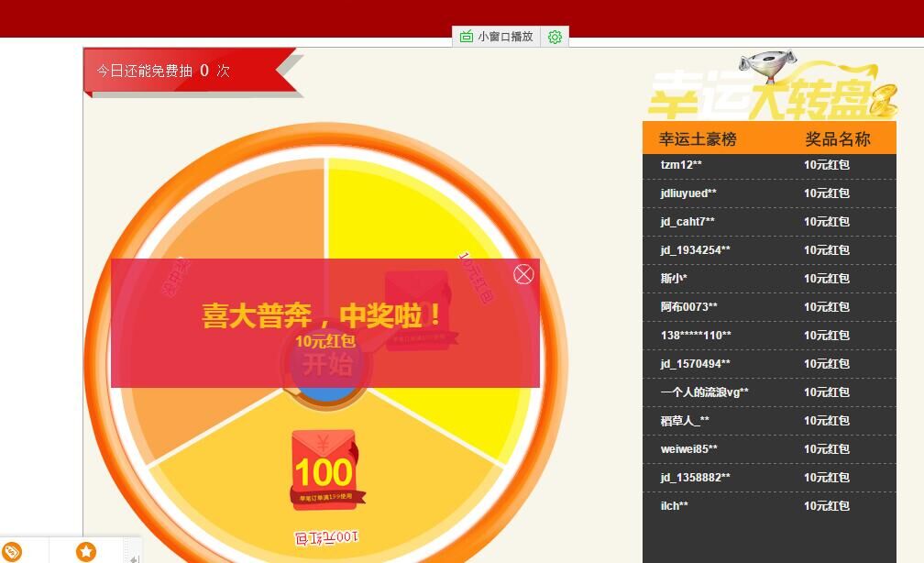Click the 10元红包 prize label in popup

325,341
